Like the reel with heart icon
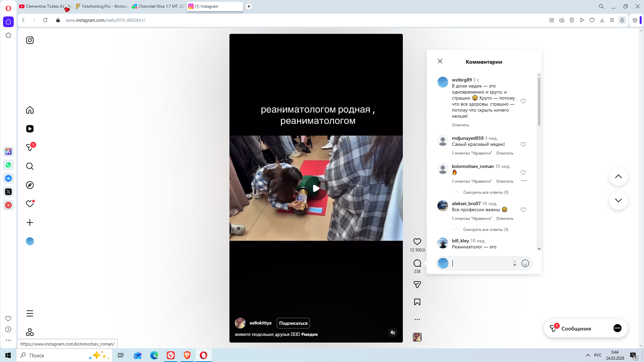This screenshot has width=644, height=362. [x=417, y=242]
